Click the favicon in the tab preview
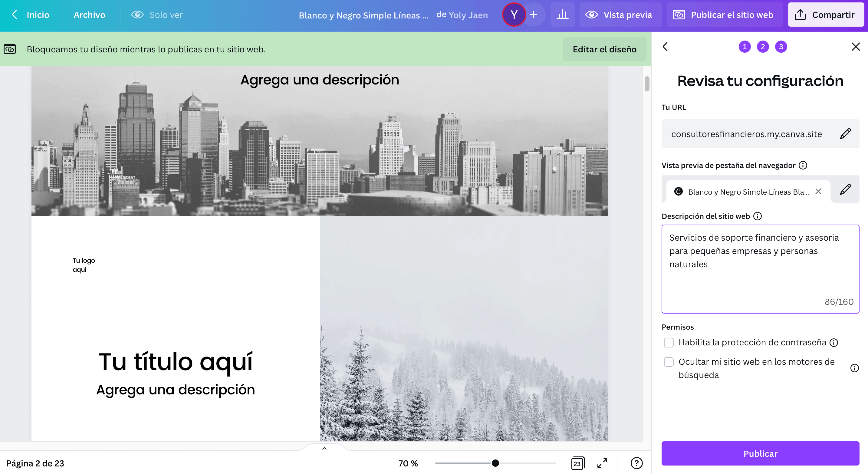 click(x=678, y=191)
